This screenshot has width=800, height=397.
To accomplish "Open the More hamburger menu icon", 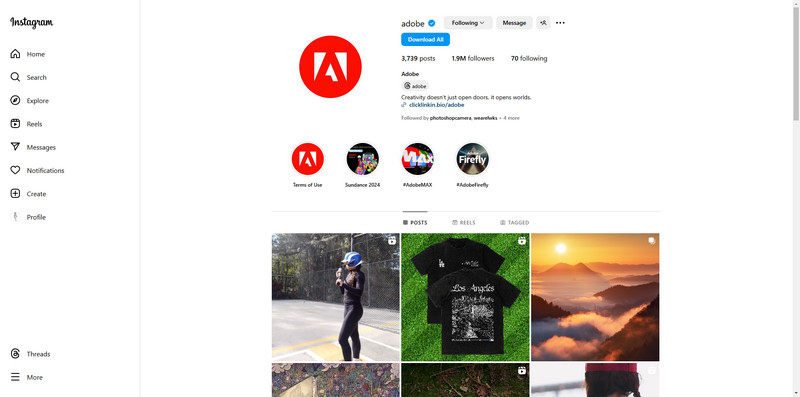I will click(15, 377).
